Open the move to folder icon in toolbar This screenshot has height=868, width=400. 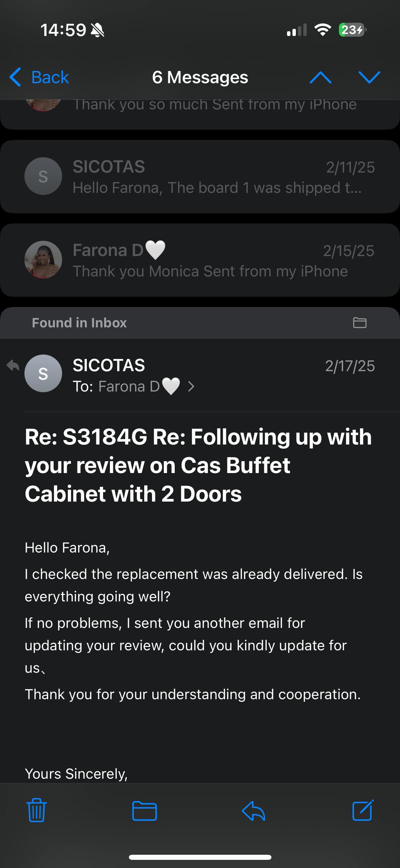point(145,811)
